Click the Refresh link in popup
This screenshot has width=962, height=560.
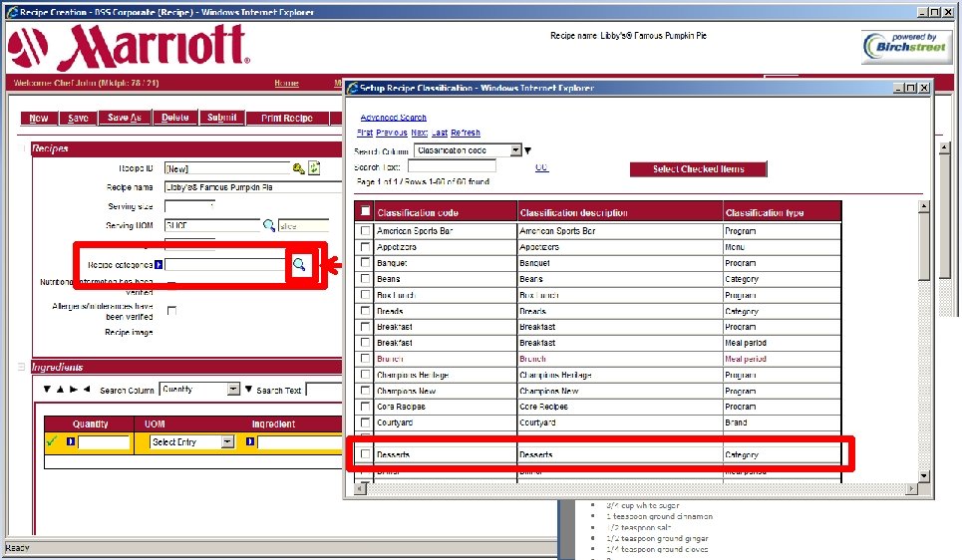point(465,133)
